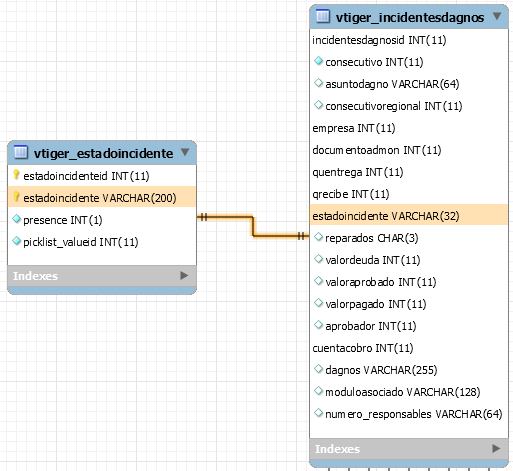
Task: Select the relationship line between tables
Action: (253, 226)
